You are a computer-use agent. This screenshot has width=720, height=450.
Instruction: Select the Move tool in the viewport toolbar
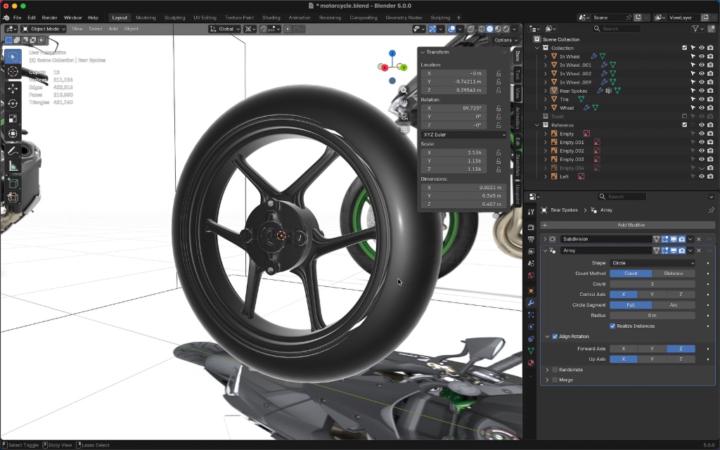tap(12, 88)
